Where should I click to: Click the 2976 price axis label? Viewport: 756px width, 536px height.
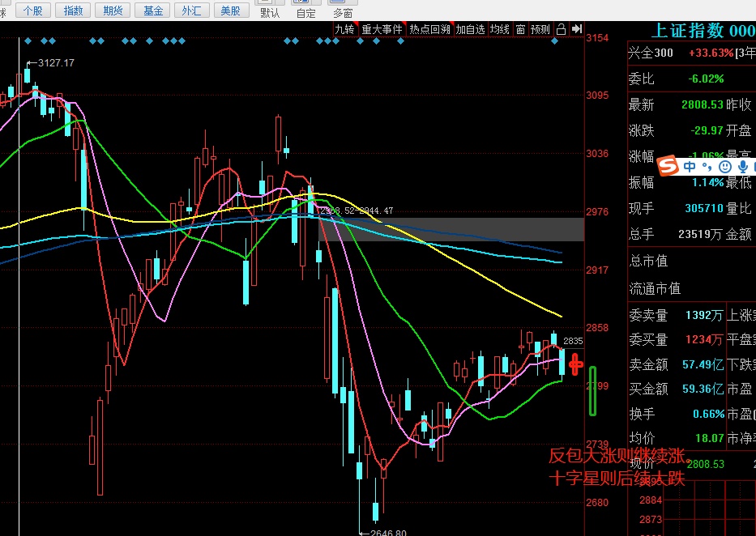pos(597,212)
